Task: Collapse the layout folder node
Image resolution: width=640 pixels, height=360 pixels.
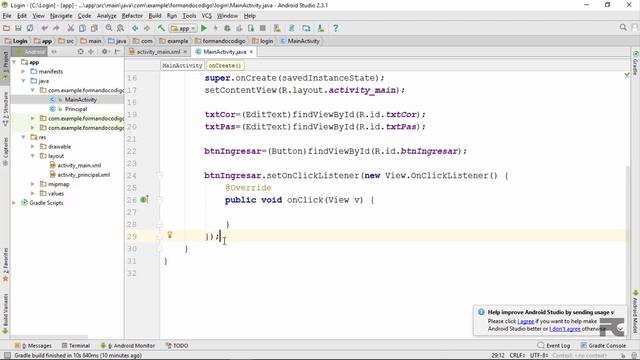Action: tap(33, 156)
